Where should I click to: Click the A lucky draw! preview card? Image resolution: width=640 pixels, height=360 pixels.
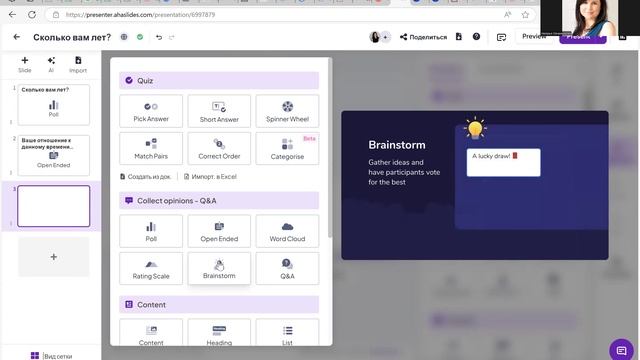(503, 162)
